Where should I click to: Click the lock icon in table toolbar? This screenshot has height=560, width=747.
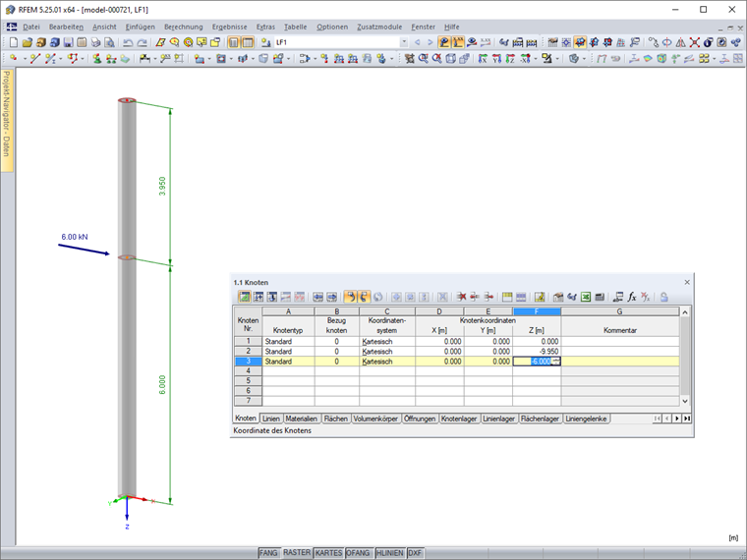pyautogui.click(x=663, y=297)
